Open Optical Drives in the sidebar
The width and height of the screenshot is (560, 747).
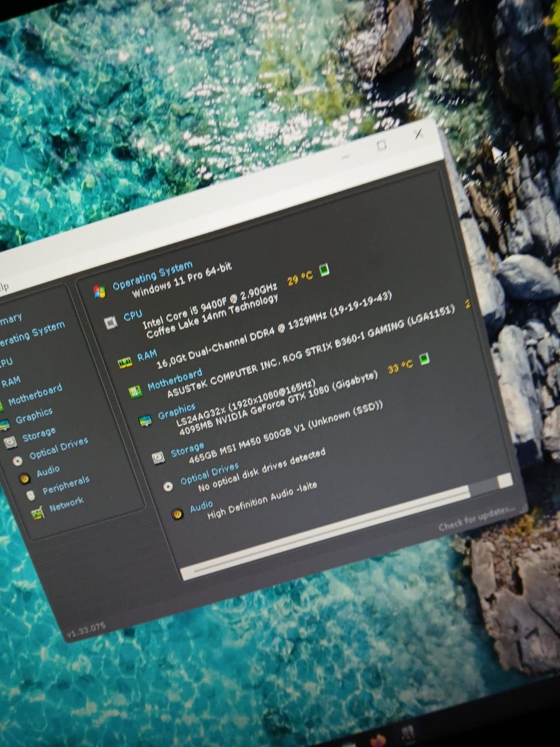59,448
